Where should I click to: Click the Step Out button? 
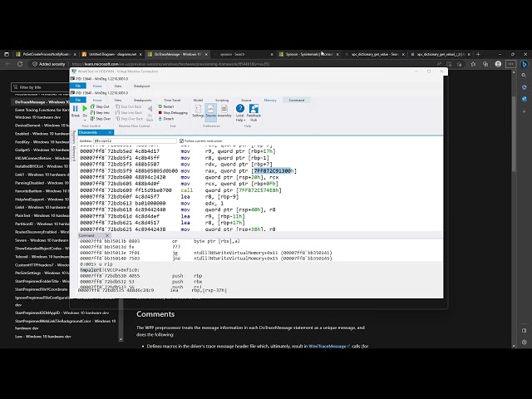(100, 106)
